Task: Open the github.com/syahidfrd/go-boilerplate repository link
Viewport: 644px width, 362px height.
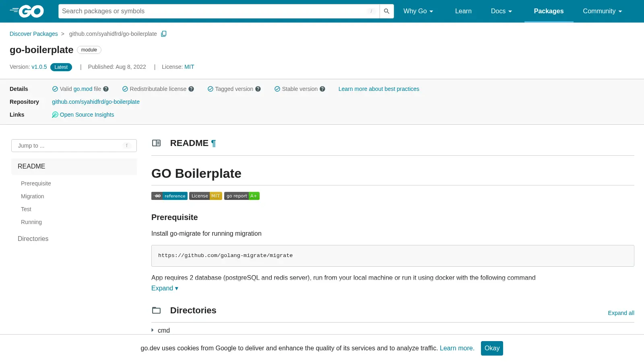Action: [x=96, y=102]
